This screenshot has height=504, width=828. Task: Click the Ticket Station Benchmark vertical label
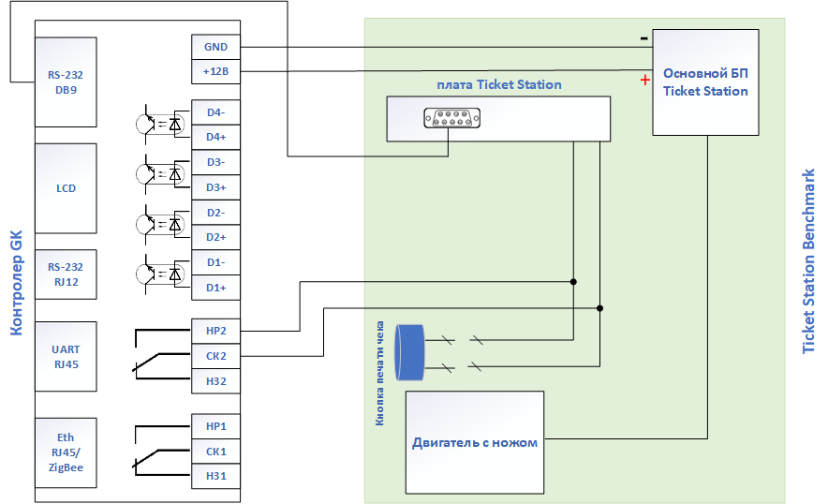808,261
